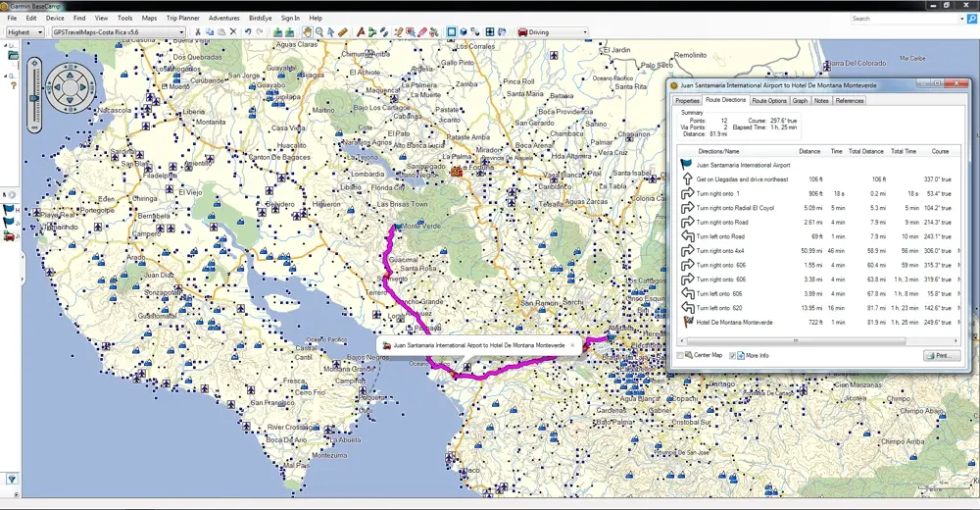Close the route name popup on map
This screenshot has height=510, width=980.
tap(572, 345)
